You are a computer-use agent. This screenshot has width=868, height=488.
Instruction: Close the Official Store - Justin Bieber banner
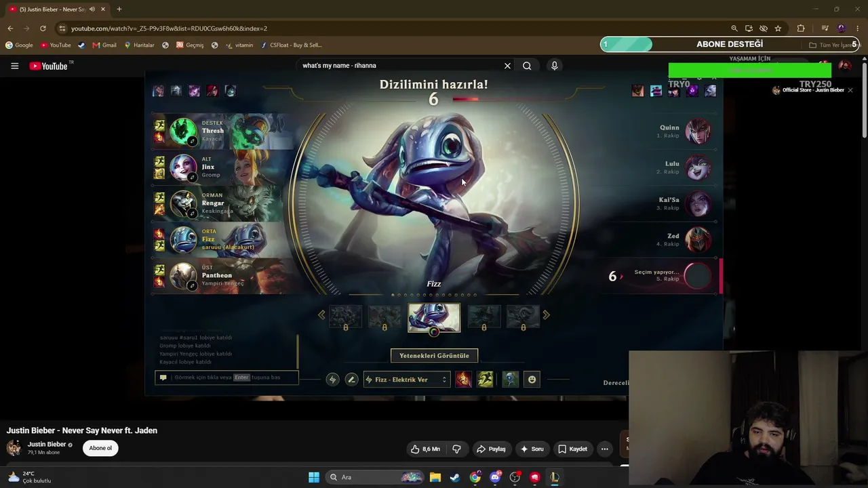(850, 90)
